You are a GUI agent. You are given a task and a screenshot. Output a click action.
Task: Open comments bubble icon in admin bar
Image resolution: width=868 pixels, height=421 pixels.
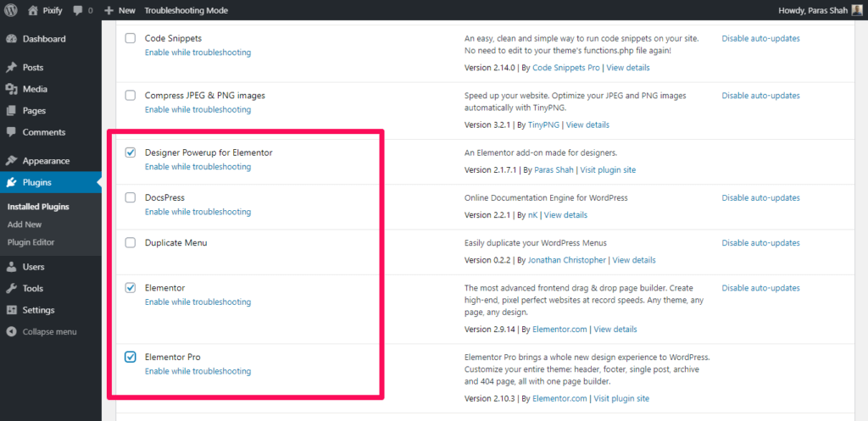point(78,10)
